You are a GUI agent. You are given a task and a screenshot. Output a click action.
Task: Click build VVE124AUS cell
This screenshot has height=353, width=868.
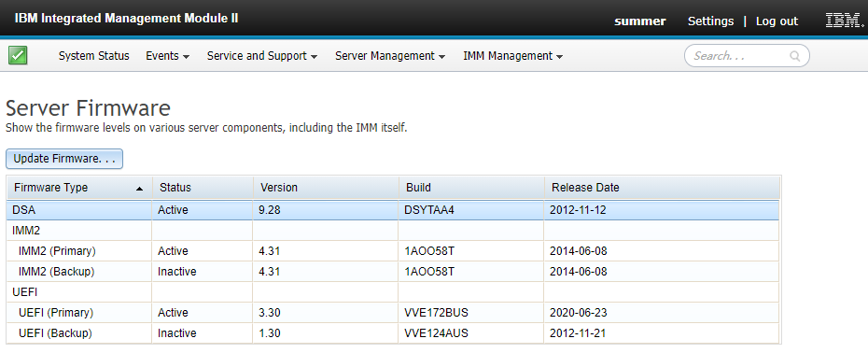pyautogui.click(x=436, y=333)
